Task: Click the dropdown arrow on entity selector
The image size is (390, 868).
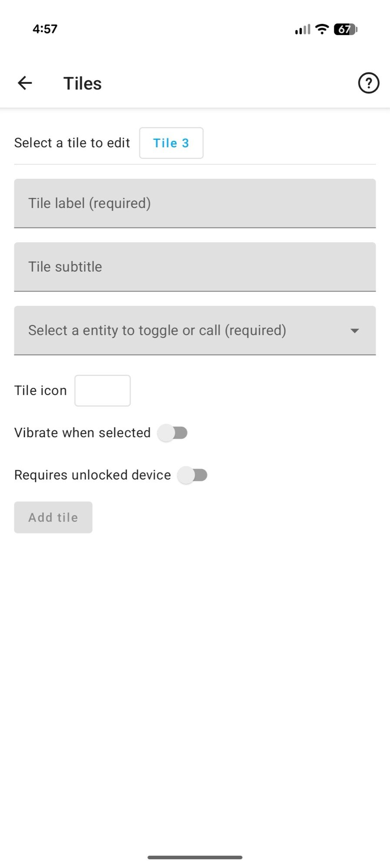Action: (x=356, y=330)
